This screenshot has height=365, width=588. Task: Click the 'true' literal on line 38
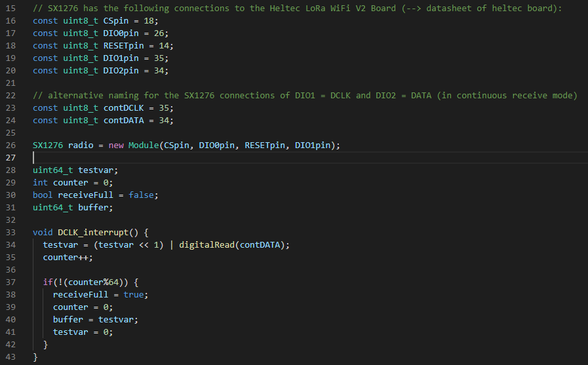click(x=134, y=294)
